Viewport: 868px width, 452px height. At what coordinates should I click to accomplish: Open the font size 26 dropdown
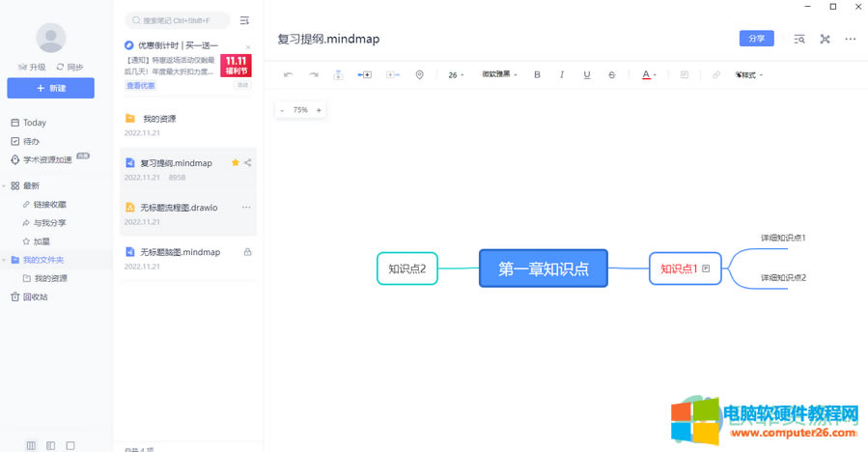pyautogui.click(x=456, y=74)
